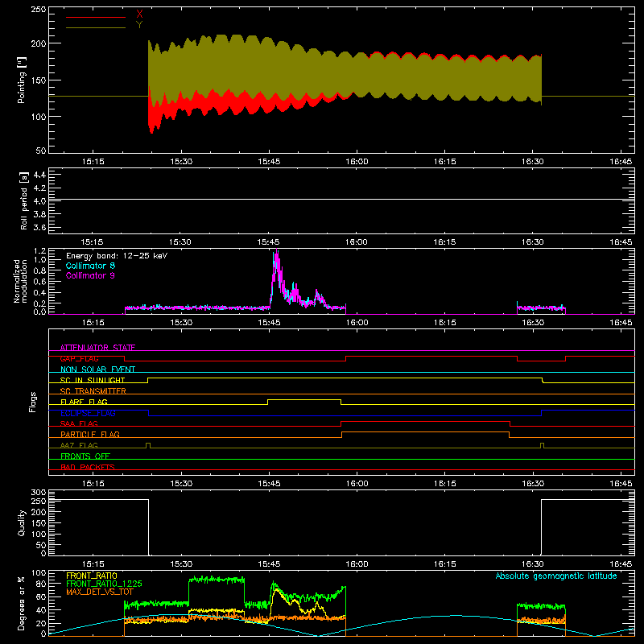Click the 3.6 tick on Roll period axis
The width and height of the screenshot is (644, 644).
39,228
